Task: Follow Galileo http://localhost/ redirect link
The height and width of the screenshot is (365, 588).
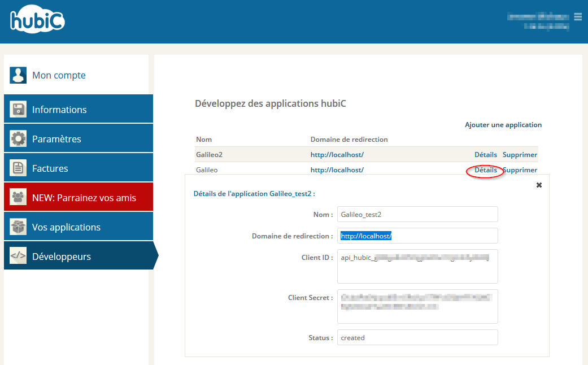Action: 337,170
